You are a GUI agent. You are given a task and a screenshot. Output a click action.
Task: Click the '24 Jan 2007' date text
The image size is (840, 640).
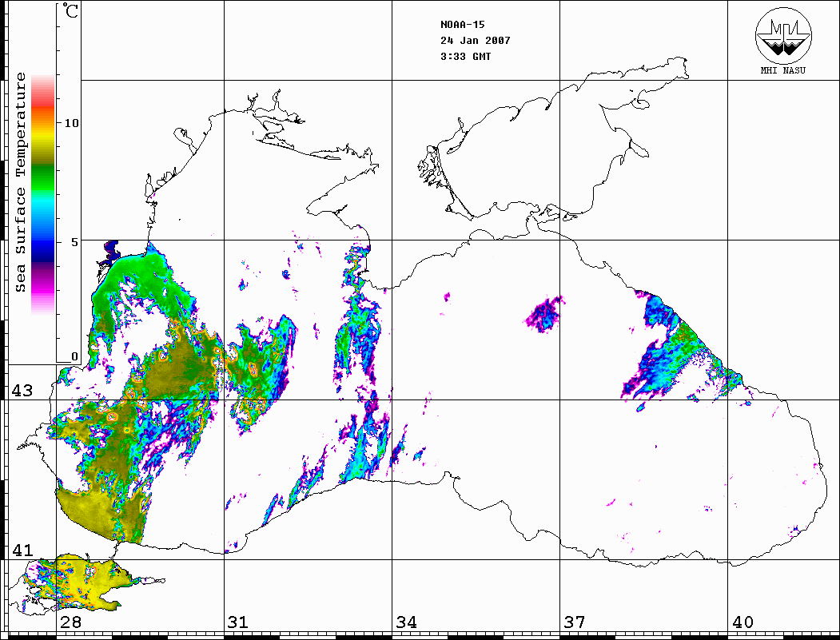tap(476, 41)
